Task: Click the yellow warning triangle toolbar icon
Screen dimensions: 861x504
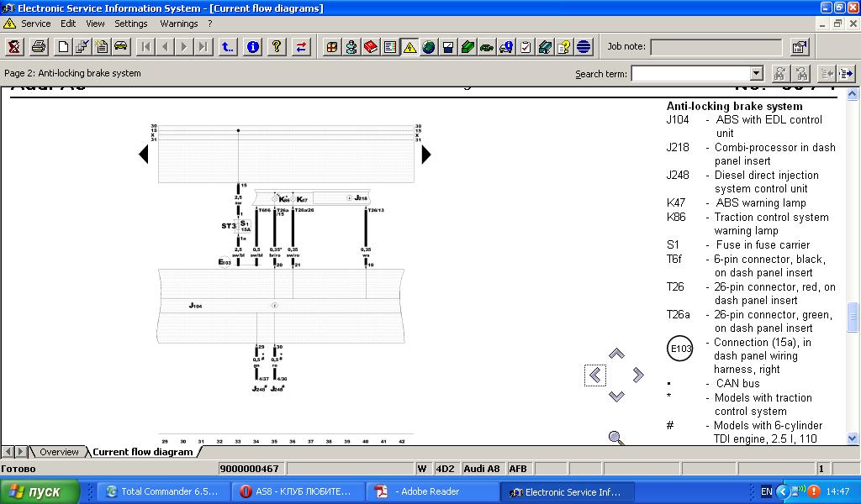Action: pyautogui.click(x=409, y=47)
